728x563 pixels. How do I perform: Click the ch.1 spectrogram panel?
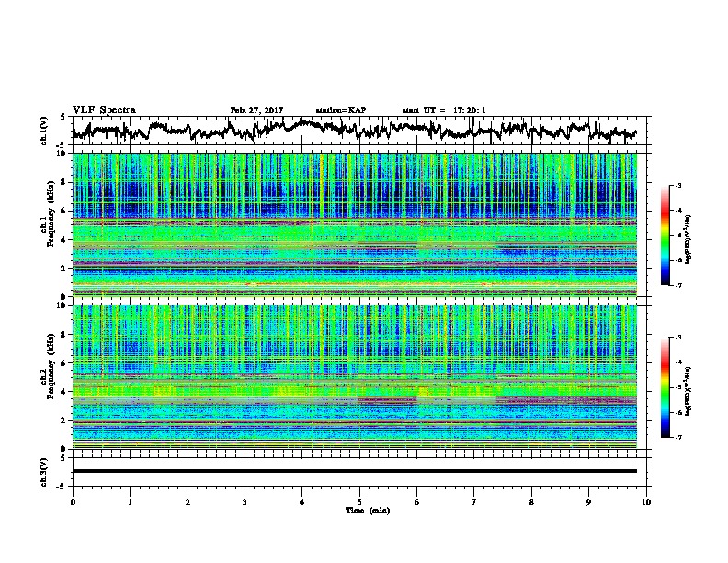355,224
